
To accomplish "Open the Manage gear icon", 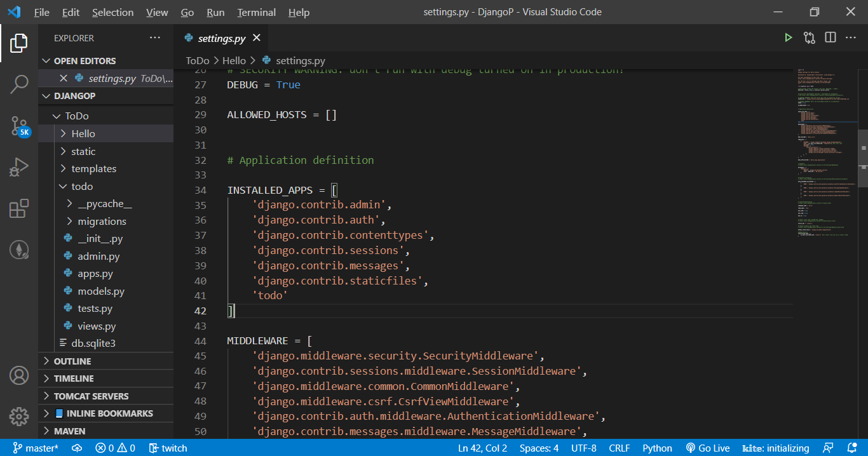I will coord(19,417).
